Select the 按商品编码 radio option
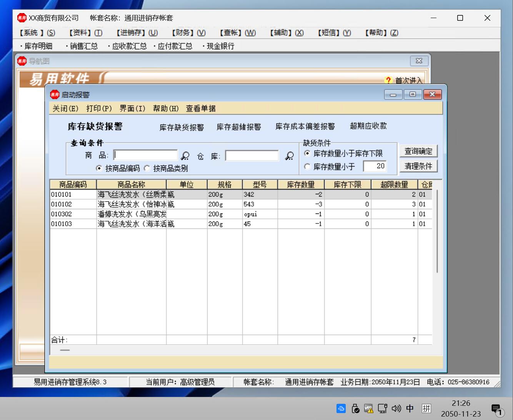This screenshot has width=513, height=420. point(99,168)
